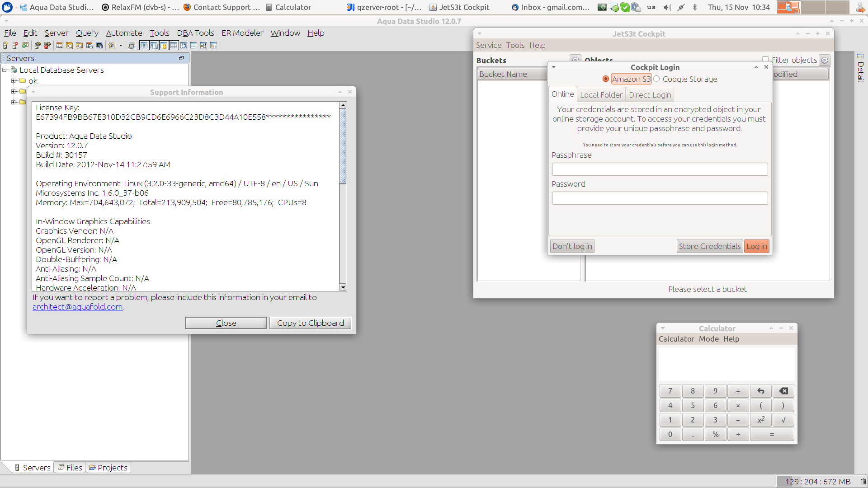Expand the ok folder in server tree
Viewport: 868px width, 488px height.
[x=14, y=81]
